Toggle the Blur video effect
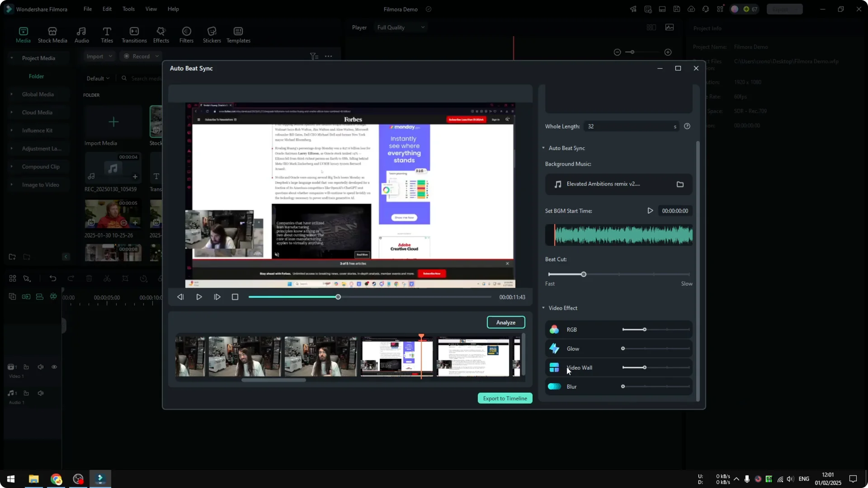The width and height of the screenshot is (868, 488). click(x=554, y=386)
